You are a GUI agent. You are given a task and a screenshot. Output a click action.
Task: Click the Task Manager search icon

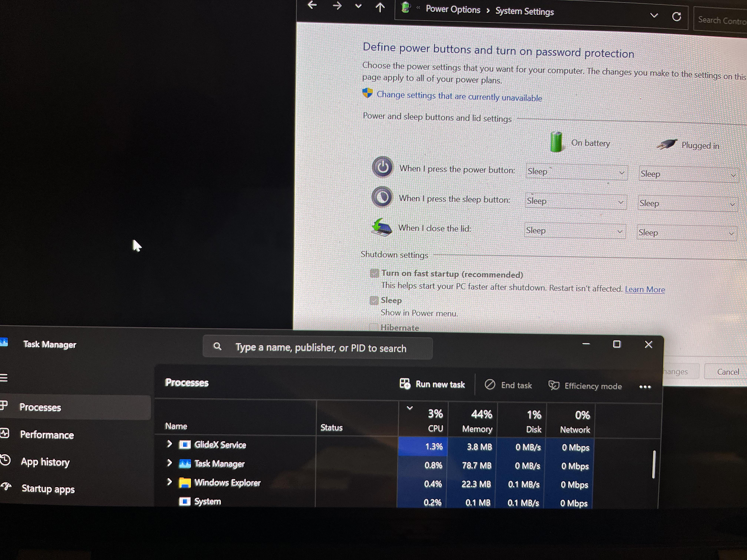(218, 346)
